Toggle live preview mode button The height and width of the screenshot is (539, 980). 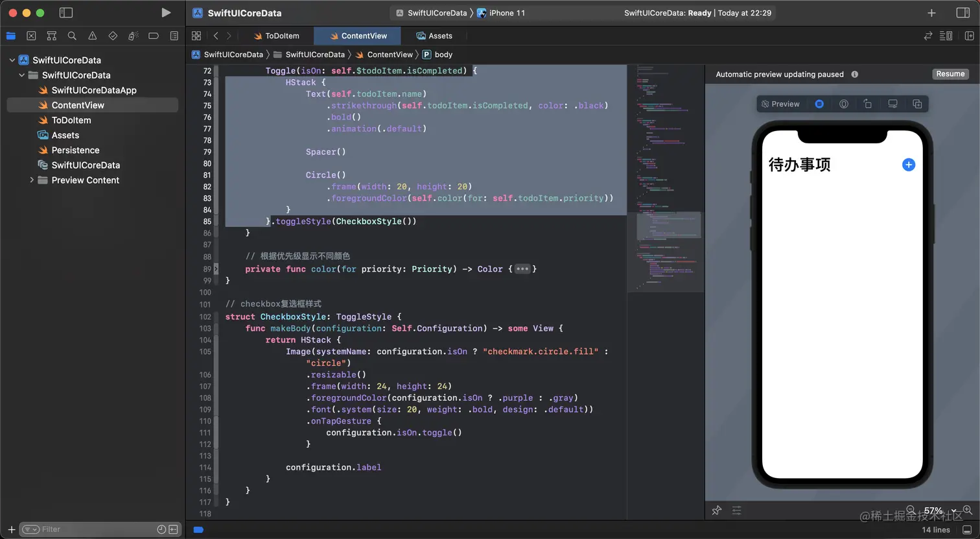pos(819,104)
